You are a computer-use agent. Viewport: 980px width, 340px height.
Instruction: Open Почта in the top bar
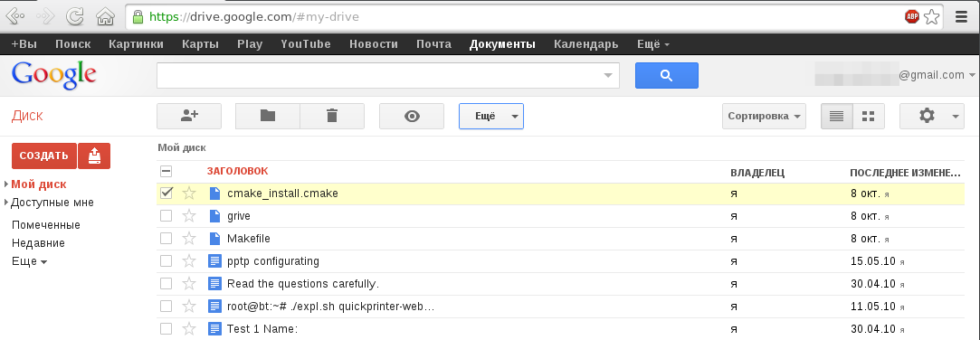coord(433,44)
